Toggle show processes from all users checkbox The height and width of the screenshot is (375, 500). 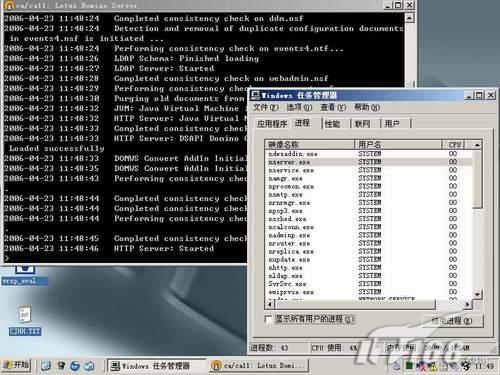[x=268, y=319]
